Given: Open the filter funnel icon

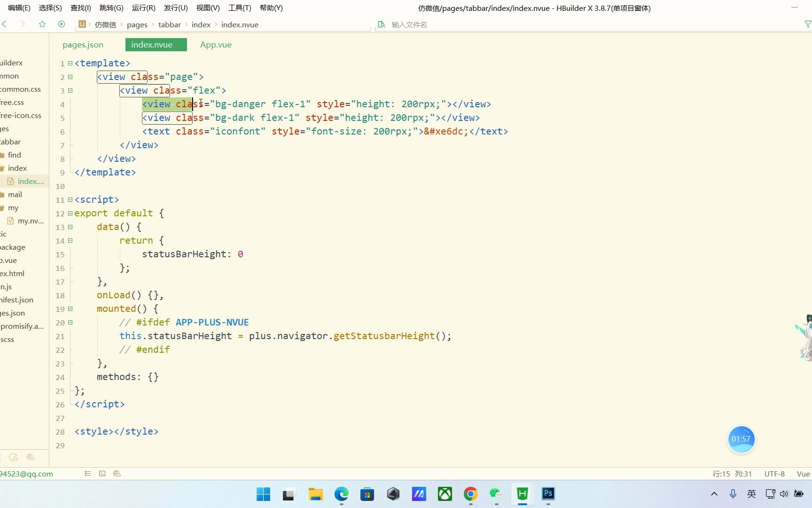Looking at the screenshot, I should coord(807,24).
